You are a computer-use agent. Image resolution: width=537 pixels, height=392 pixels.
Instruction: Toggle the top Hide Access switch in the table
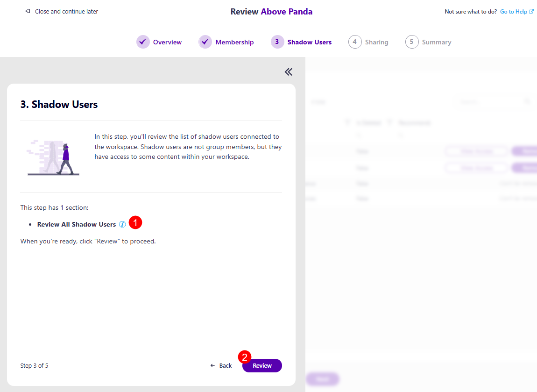click(476, 151)
